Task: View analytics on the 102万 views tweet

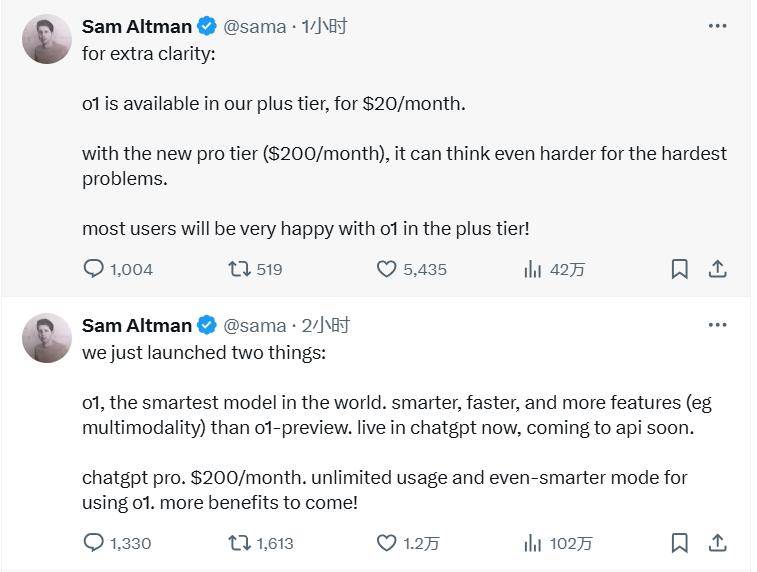Action: 533,543
